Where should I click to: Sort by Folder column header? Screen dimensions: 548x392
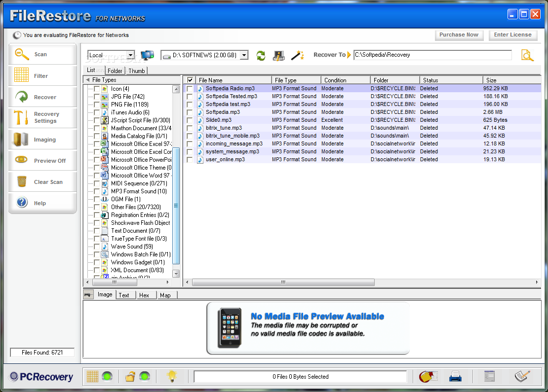[395, 80]
